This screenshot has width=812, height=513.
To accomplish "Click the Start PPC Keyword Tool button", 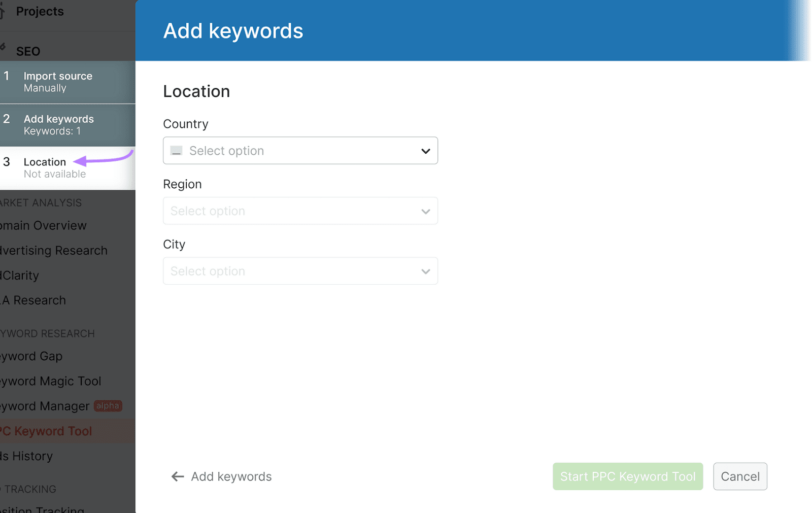I will [x=627, y=476].
